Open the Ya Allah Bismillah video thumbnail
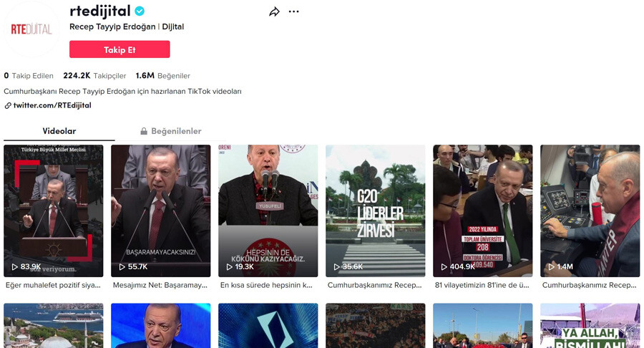Image resolution: width=644 pixels, height=348 pixels. [590, 326]
